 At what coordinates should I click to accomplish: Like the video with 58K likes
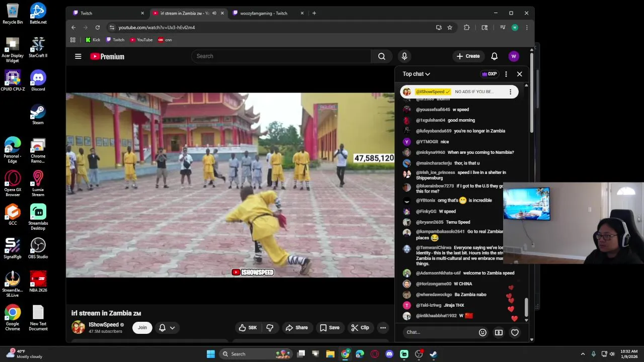(x=248, y=328)
